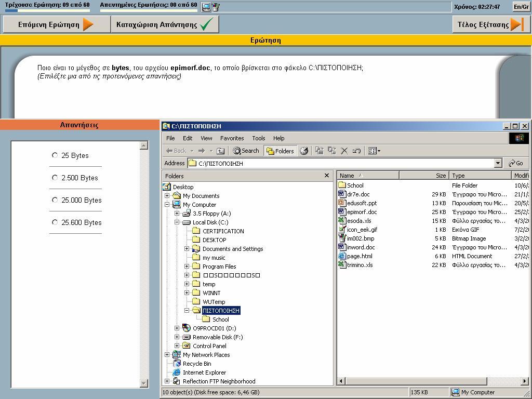Click the horizontal scrollbar in file list

click(416, 381)
